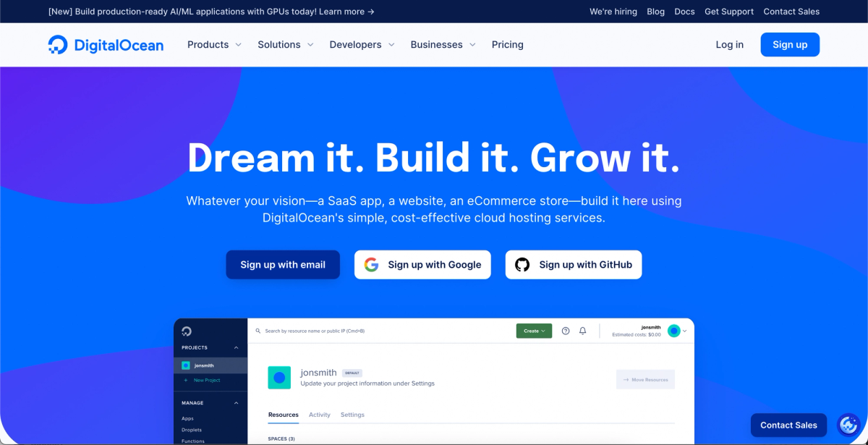The height and width of the screenshot is (445, 868).
Task: Click the plus icon beside New Project
Action: pyautogui.click(x=185, y=380)
